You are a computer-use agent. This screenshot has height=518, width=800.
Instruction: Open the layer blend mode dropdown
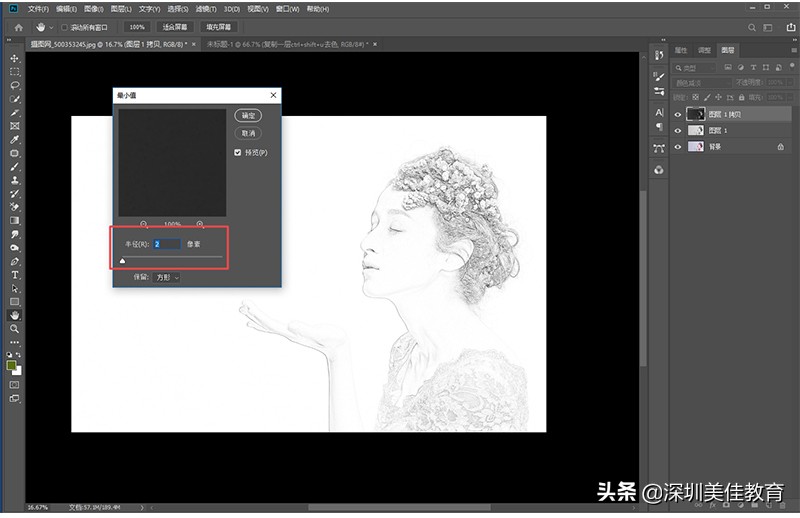coord(703,83)
